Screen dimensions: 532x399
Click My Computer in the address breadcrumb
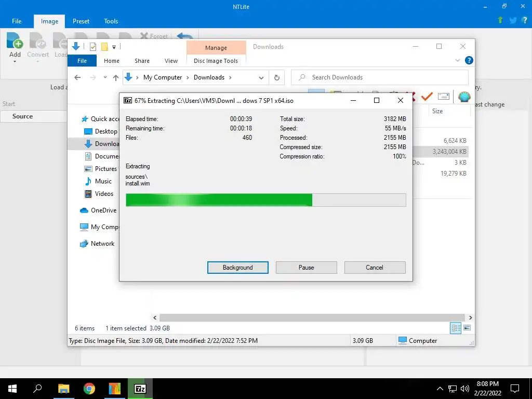(x=163, y=77)
